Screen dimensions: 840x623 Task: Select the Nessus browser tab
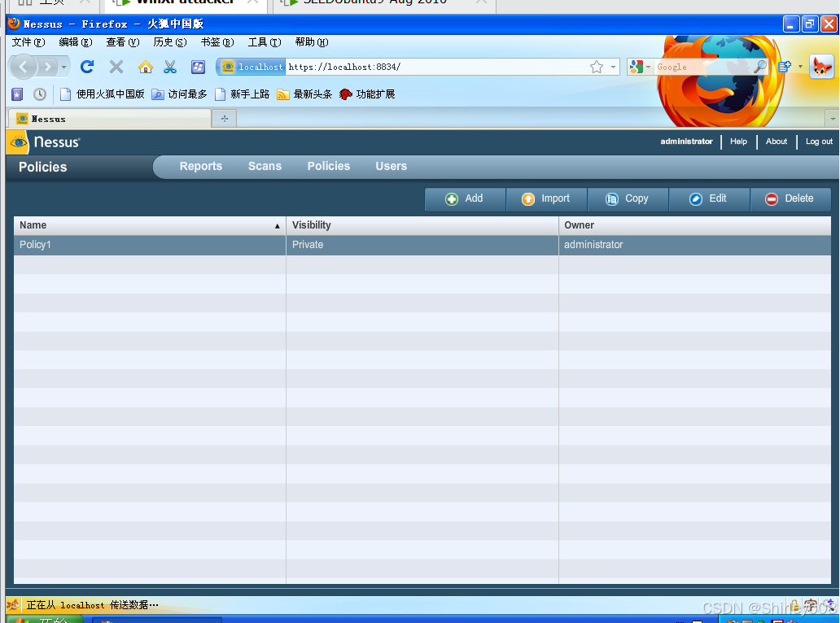(110, 119)
